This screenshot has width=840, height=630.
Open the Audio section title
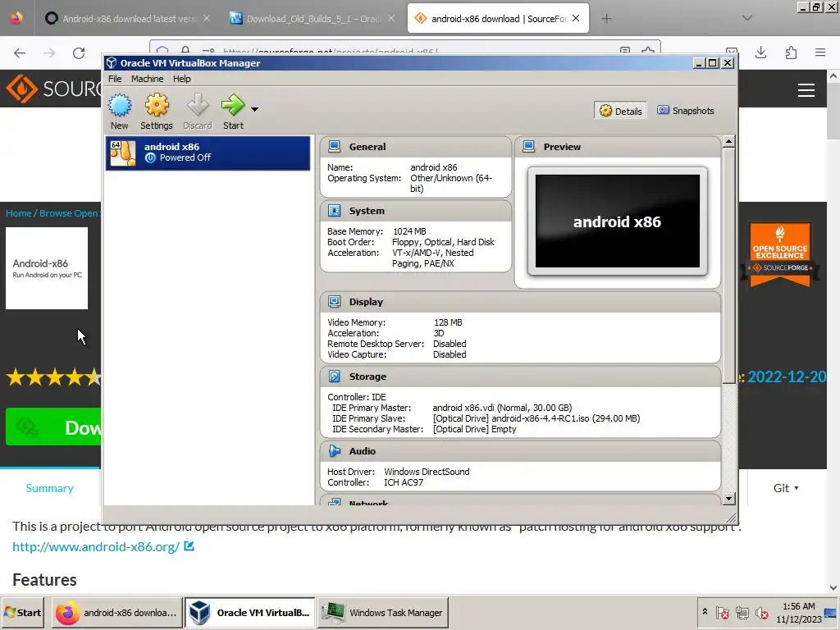[362, 451]
